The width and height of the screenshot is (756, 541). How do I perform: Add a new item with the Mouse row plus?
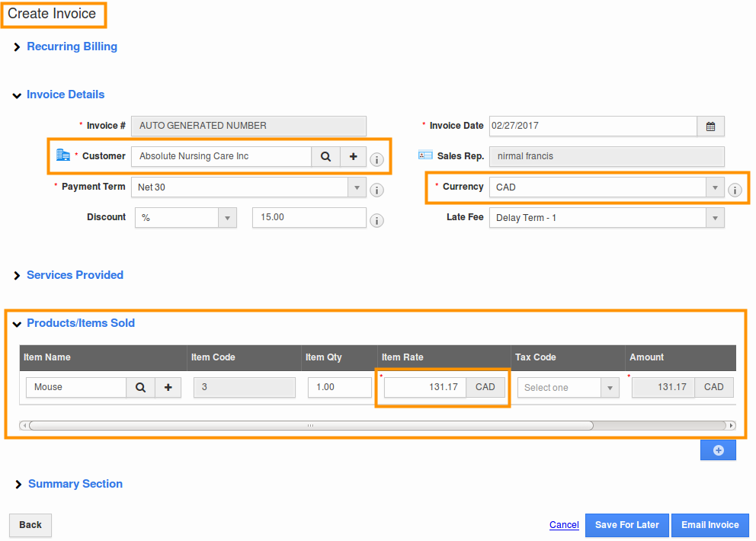click(168, 388)
